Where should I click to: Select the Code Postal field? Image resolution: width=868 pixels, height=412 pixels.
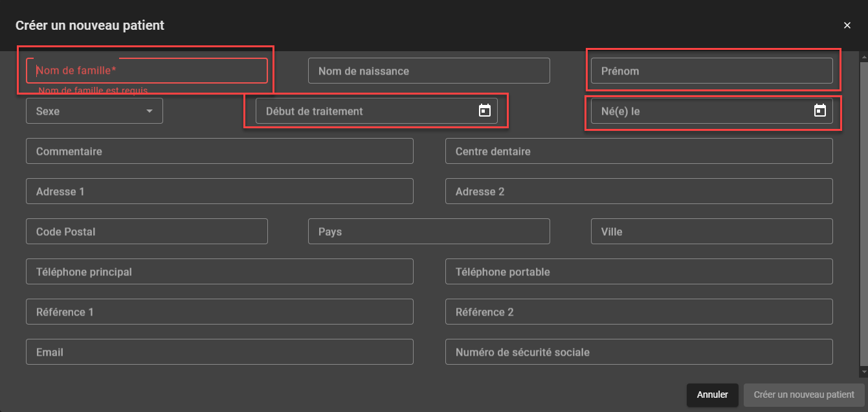tap(146, 231)
